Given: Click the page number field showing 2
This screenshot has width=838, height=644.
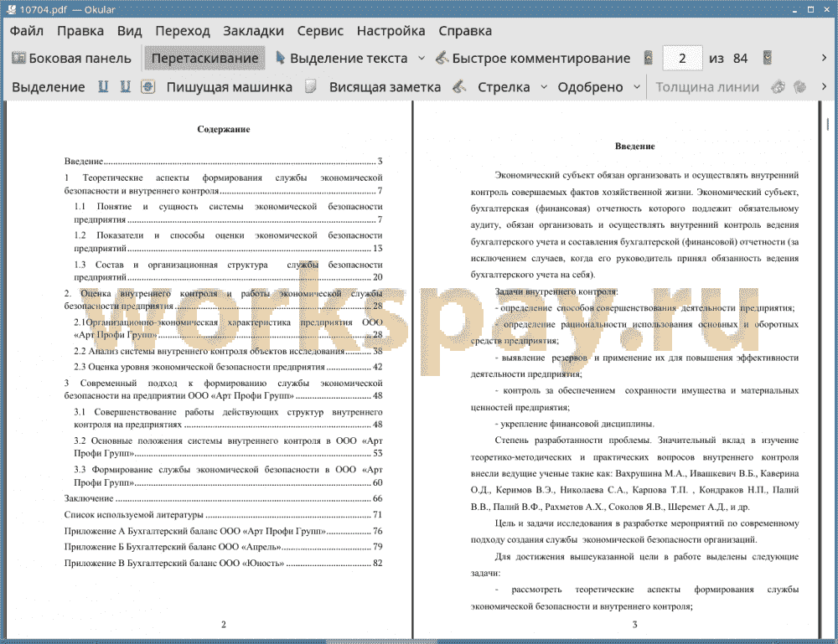Looking at the screenshot, I should pyautogui.click(x=682, y=59).
